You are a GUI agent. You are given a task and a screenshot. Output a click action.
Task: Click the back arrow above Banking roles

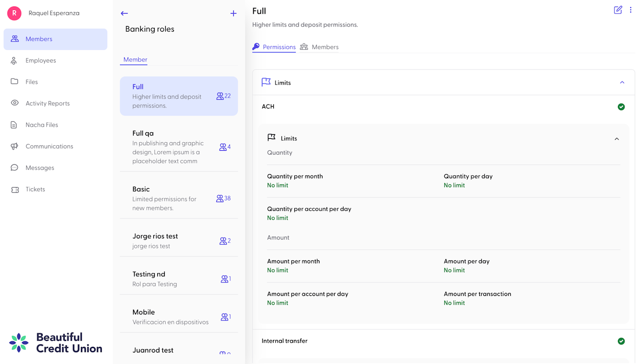point(124,14)
